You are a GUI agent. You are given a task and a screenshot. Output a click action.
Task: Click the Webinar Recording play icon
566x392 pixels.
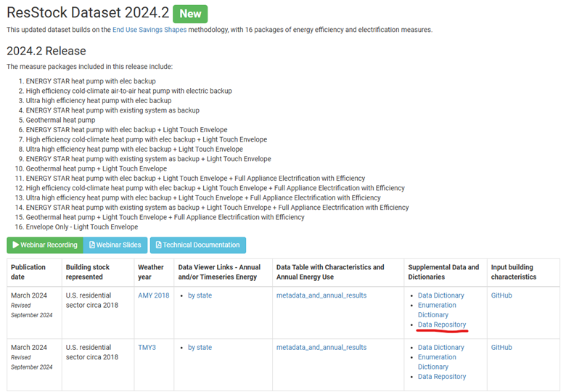pyautogui.click(x=16, y=245)
